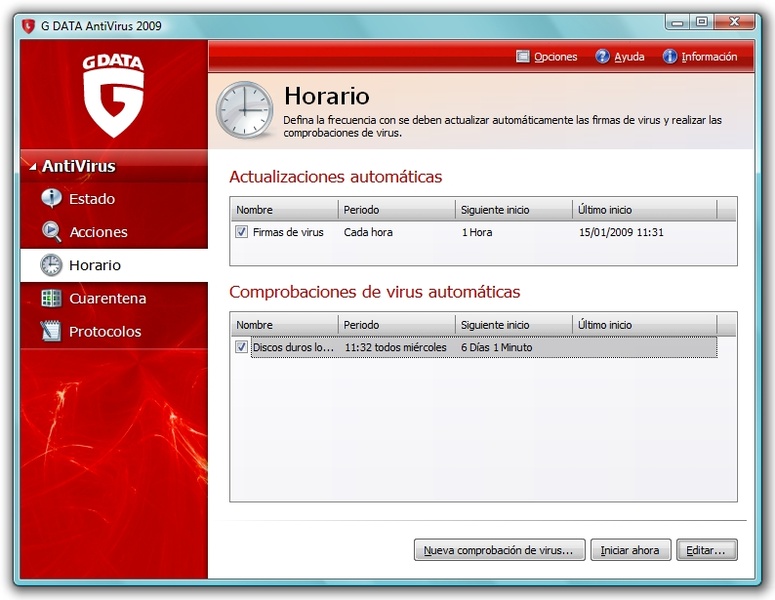Screen dimensions: 775x600
Task: Click the 6 Días 1 Minuto cell
Action: (x=497, y=347)
